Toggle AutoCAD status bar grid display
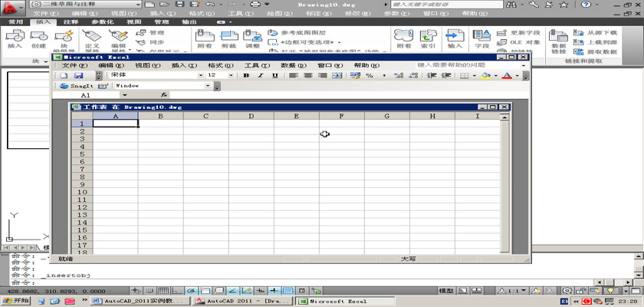 pos(163,291)
